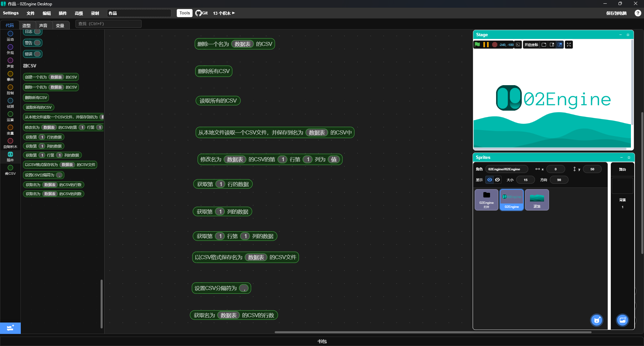Set sprite to visible with eye icon
This screenshot has height=346, width=644.
490,180
